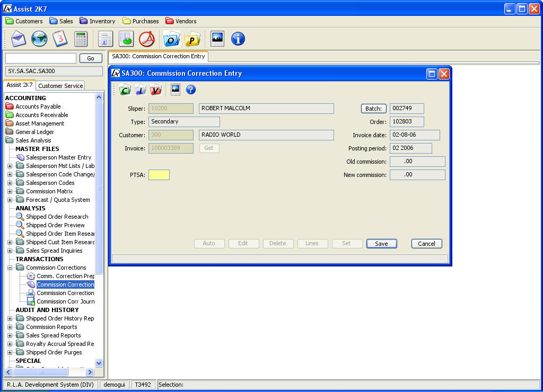Click the Batch: button

tap(373, 109)
